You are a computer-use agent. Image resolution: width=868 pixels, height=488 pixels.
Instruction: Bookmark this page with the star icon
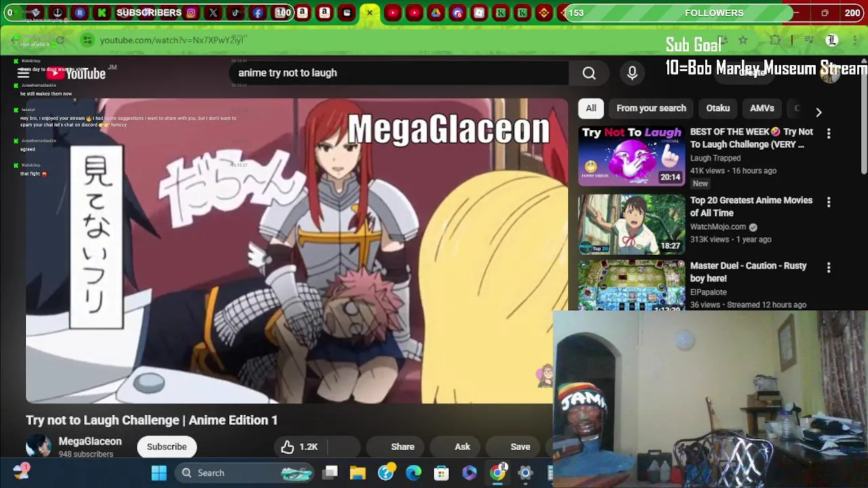pos(743,41)
